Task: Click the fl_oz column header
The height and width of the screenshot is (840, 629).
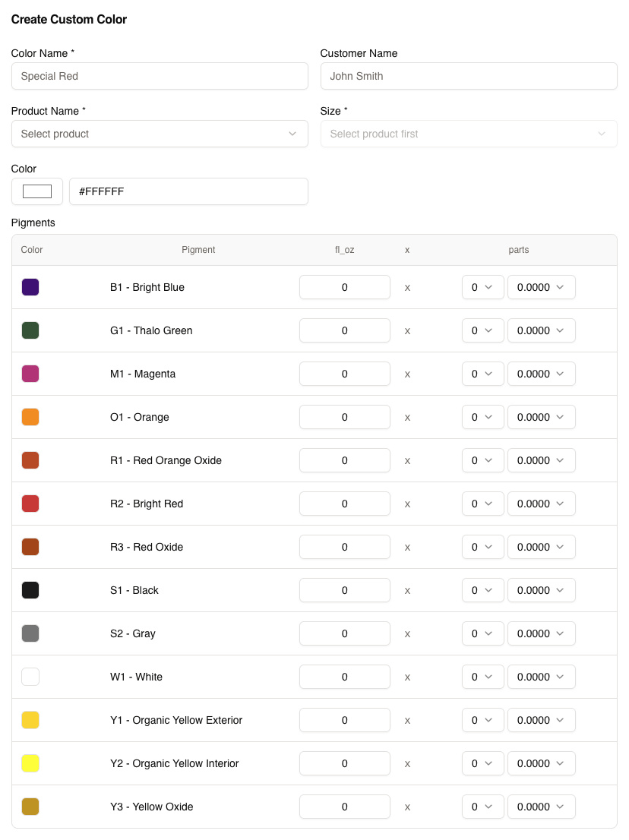Action: point(344,250)
